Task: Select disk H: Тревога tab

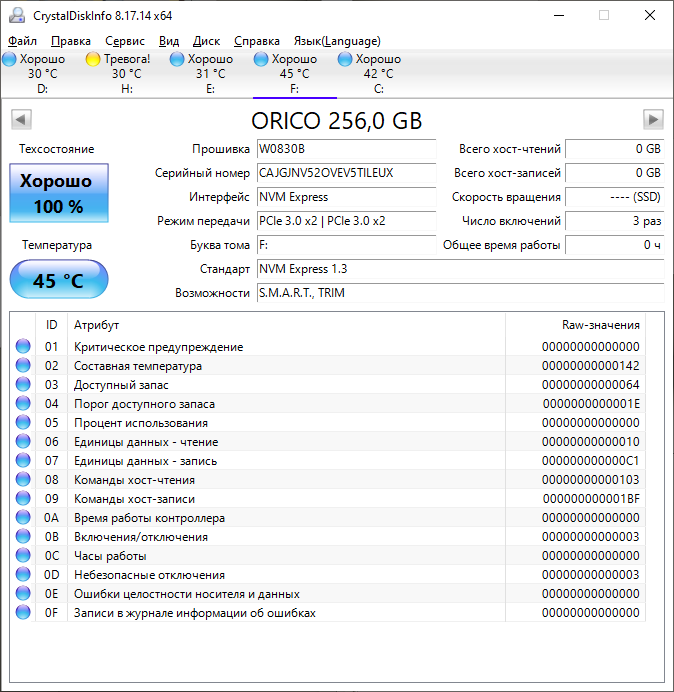Action: coord(127,74)
